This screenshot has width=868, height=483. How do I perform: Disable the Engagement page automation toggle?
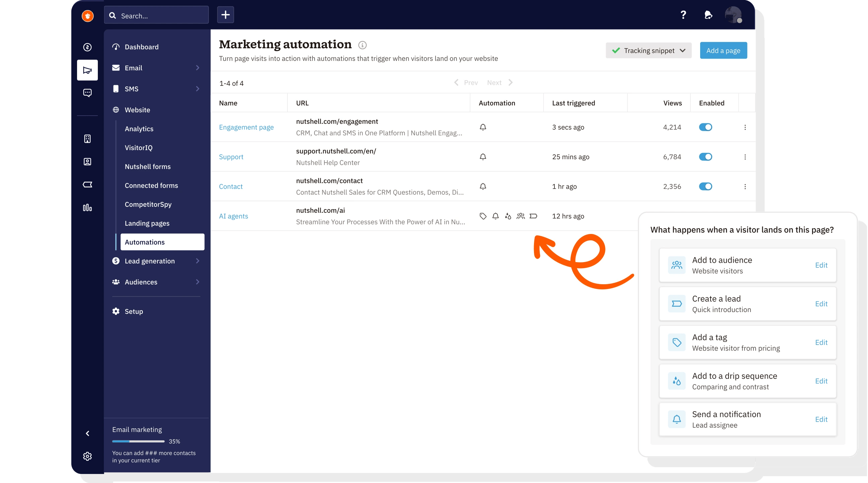click(705, 127)
